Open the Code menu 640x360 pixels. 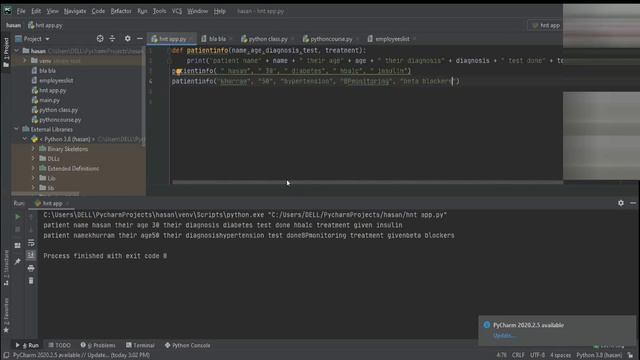click(98, 11)
